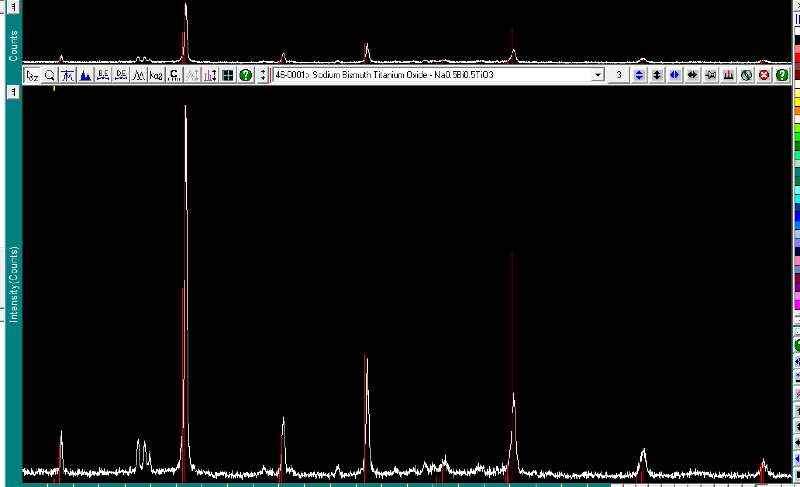
Task: Toggle the '1' pane button at top-left corner
Action: pos(12,7)
